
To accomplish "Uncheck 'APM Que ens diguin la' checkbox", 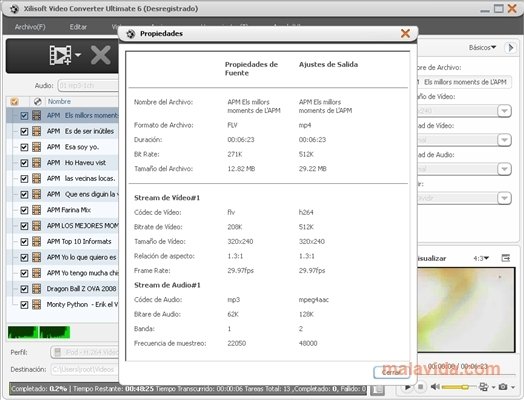I will point(24,194).
